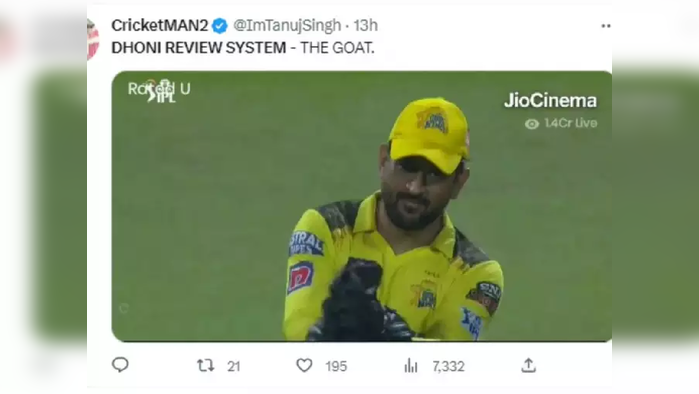
Task: Click the retweet count 21
Action: coord(234,366)
